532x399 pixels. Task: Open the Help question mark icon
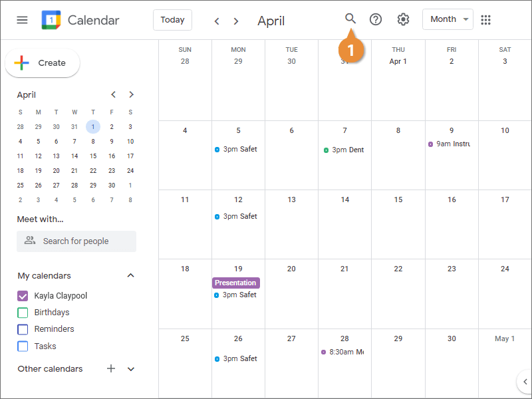(x=376, y=19)
